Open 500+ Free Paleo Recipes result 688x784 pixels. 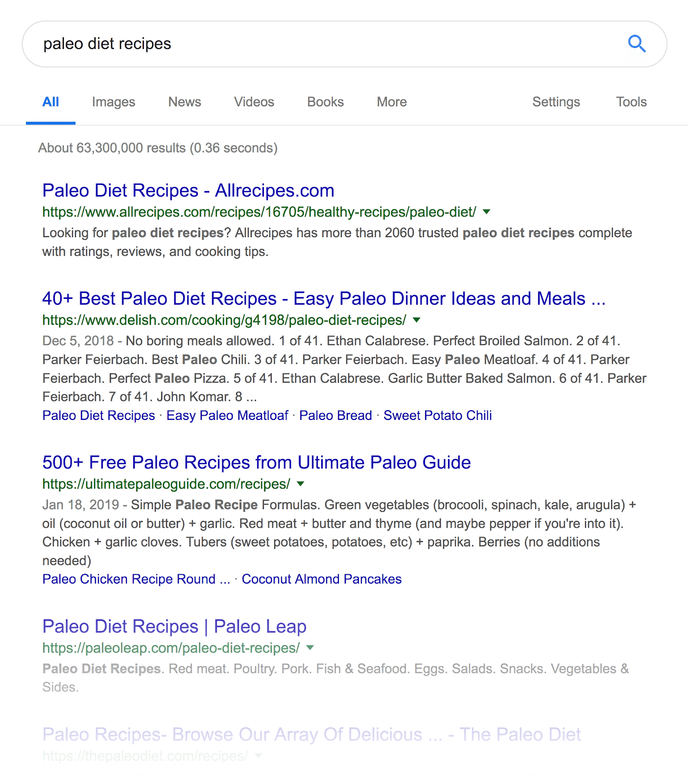tap(257, 463)
